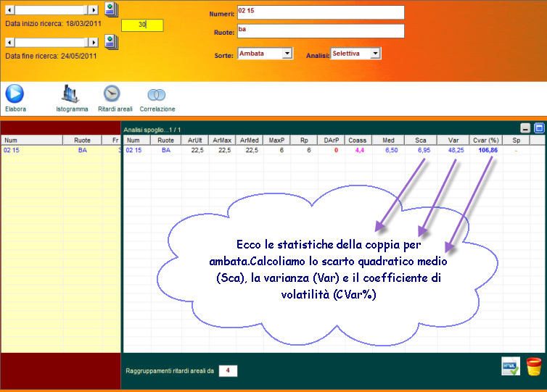Open the Sorte dropdown showing Ambata

pyautogui.click(x=265, y=54)
